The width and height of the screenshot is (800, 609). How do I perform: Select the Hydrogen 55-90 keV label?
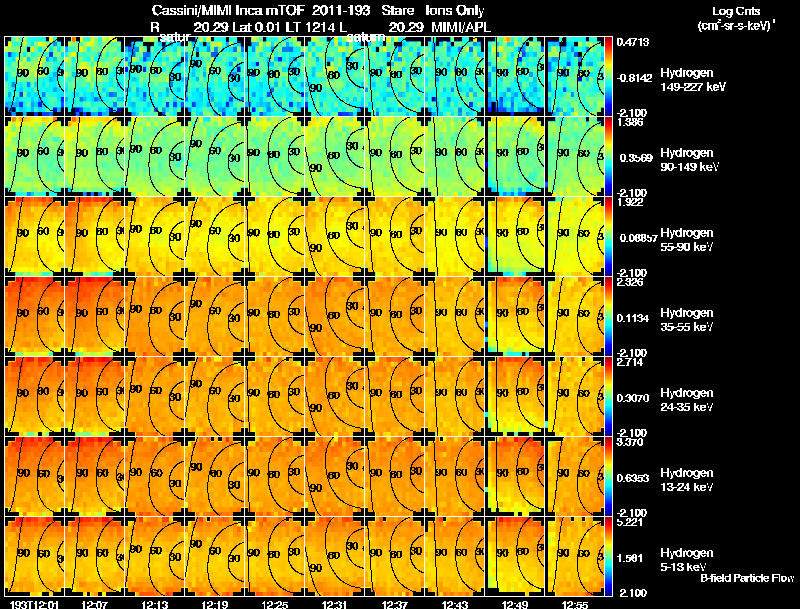coord(687,240)
